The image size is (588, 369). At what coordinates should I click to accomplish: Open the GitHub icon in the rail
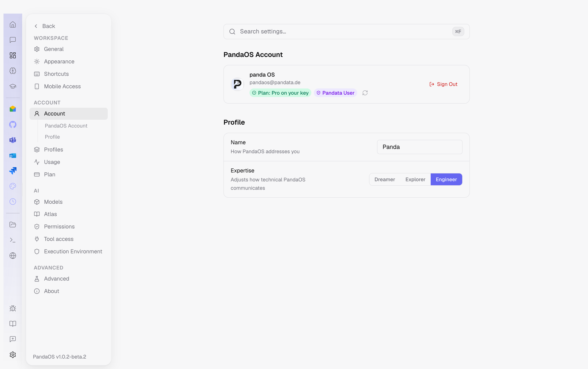[x=13, y=125]
